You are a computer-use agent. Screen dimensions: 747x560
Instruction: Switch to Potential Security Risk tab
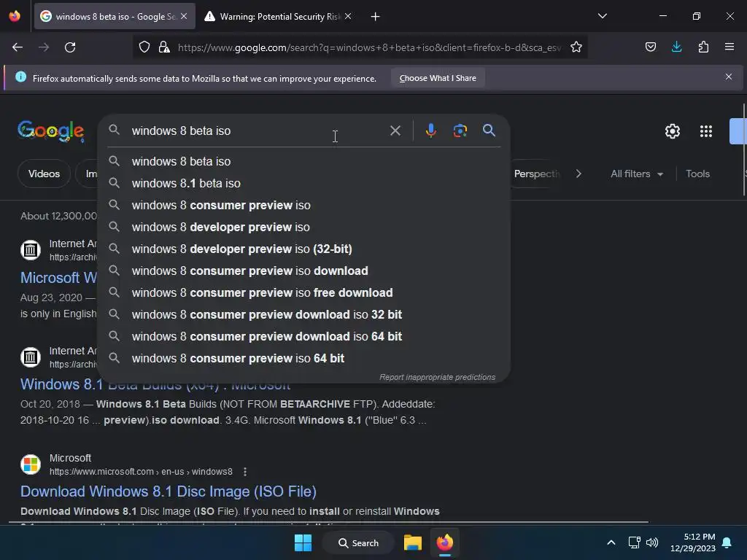(x=279, y=17)
